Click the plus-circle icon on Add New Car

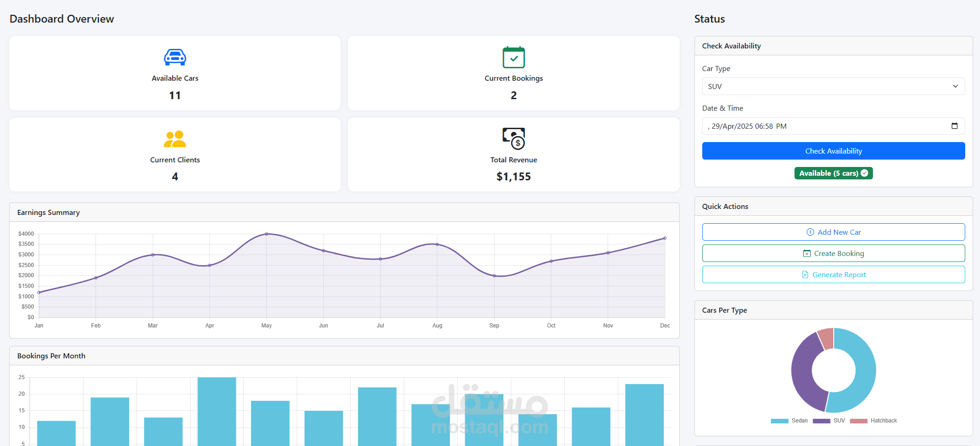tap(810, 232)
